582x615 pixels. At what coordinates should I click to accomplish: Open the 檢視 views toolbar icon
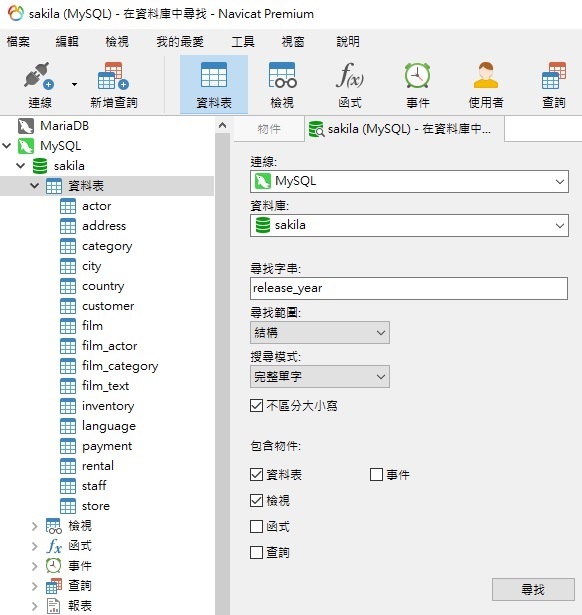coord(282,75)
